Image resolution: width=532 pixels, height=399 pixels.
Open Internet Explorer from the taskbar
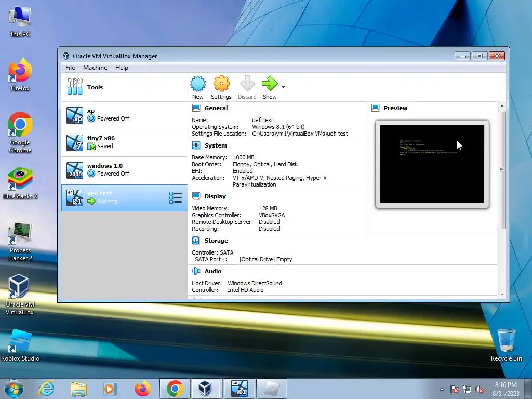click(x=46, y=389)
